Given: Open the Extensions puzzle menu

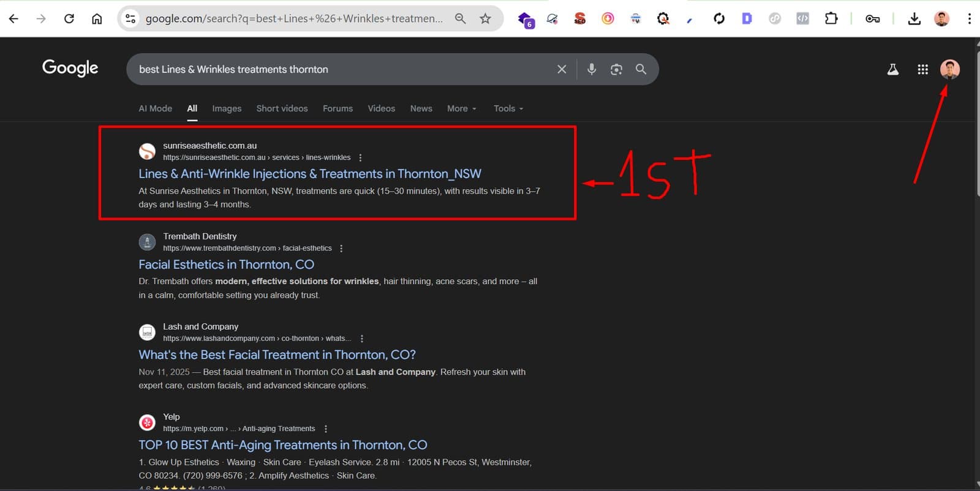Looking at the screenshot, I should tap(831, 18).
